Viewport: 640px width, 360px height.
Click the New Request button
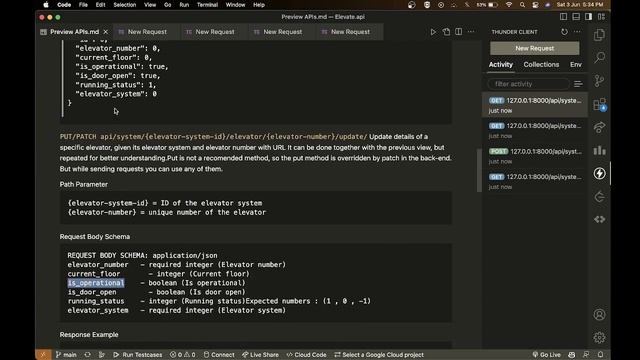pos(534,48)
